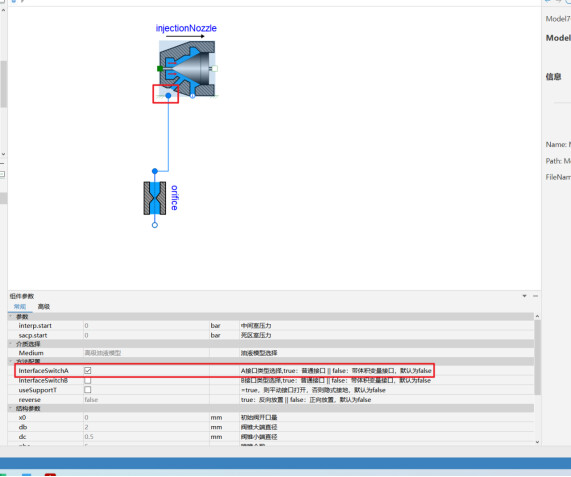
Task: Select the orifice component graphic
Action: tap(155, 198)
